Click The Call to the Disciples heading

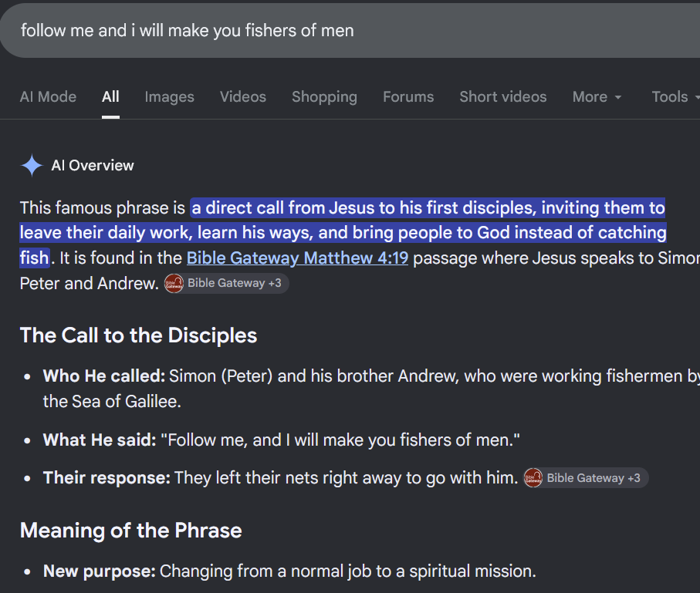click(x=138, y=335)
